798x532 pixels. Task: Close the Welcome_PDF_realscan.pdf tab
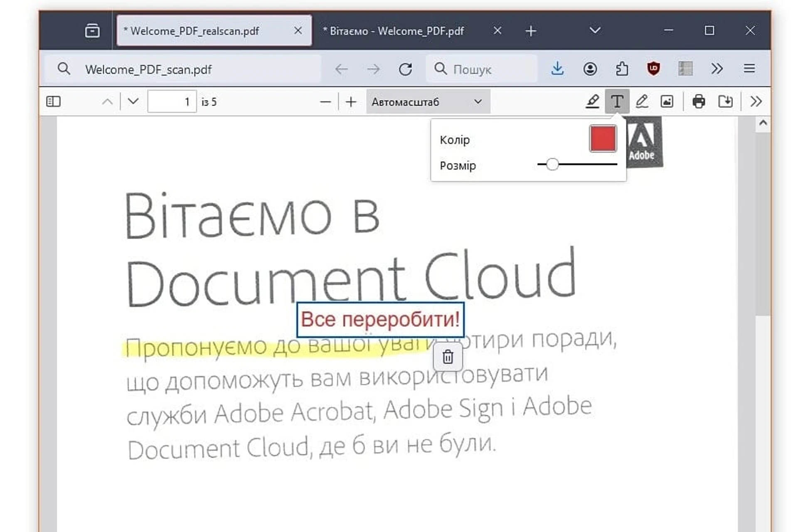tap(298, 31)
